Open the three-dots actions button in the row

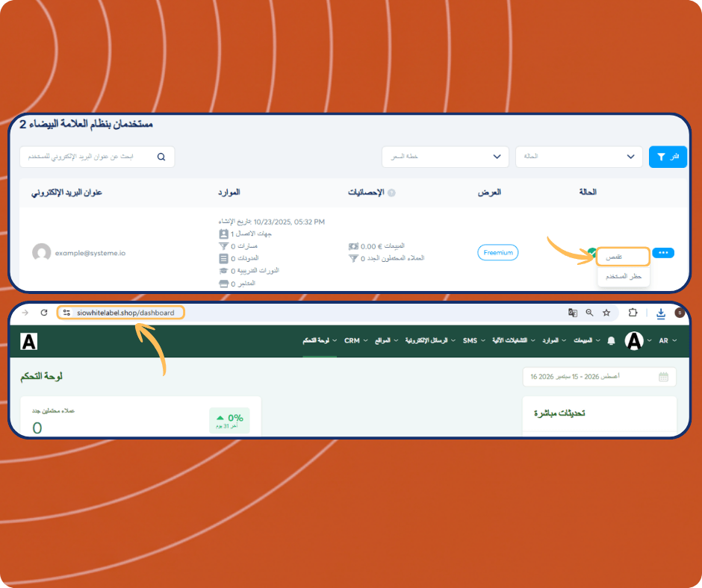click(x=663, y=253)
